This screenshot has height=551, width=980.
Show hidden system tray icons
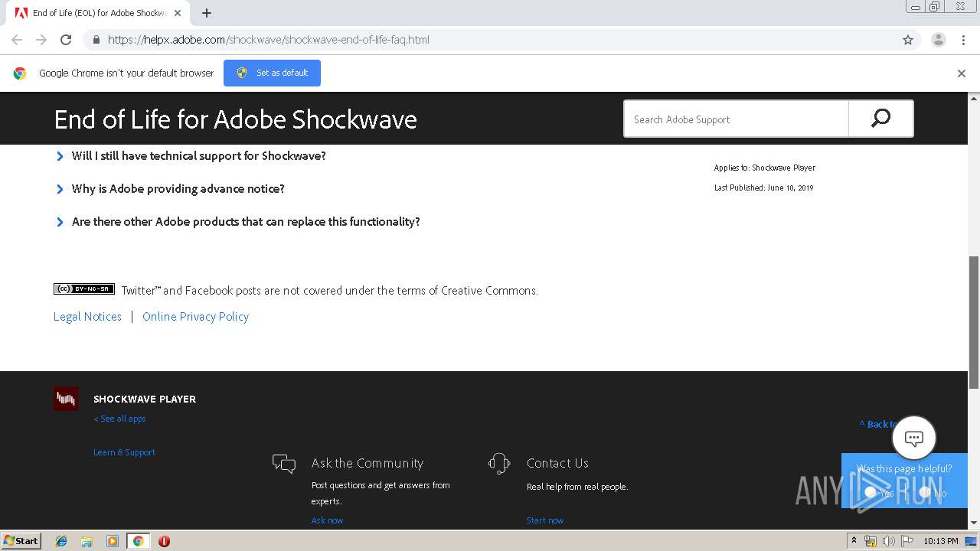[x=854, y=541]
